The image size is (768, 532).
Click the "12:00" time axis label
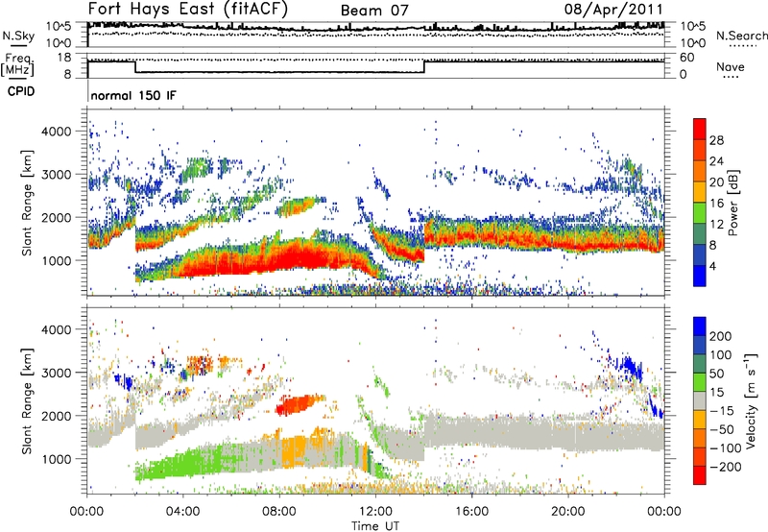[x=375, y=512]
